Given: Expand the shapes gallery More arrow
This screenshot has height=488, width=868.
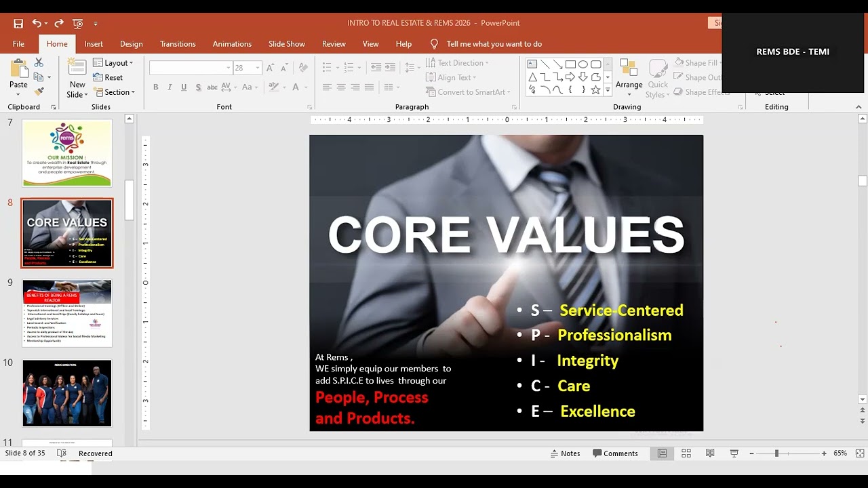Looking at the screenshot, I should (608, 89).
